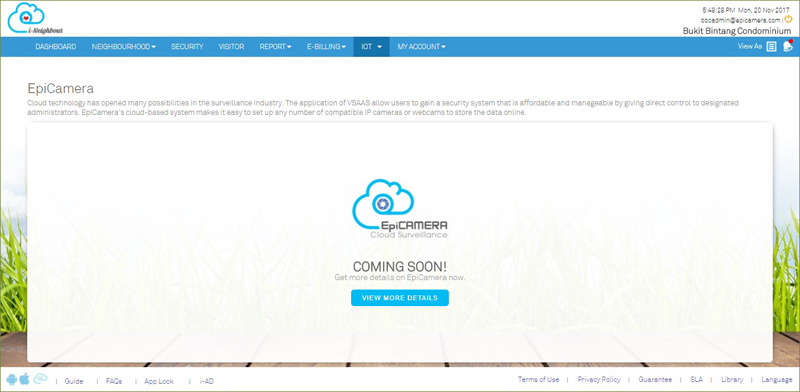
Task: Click the Language link in footer
Action: click(777, 380)
